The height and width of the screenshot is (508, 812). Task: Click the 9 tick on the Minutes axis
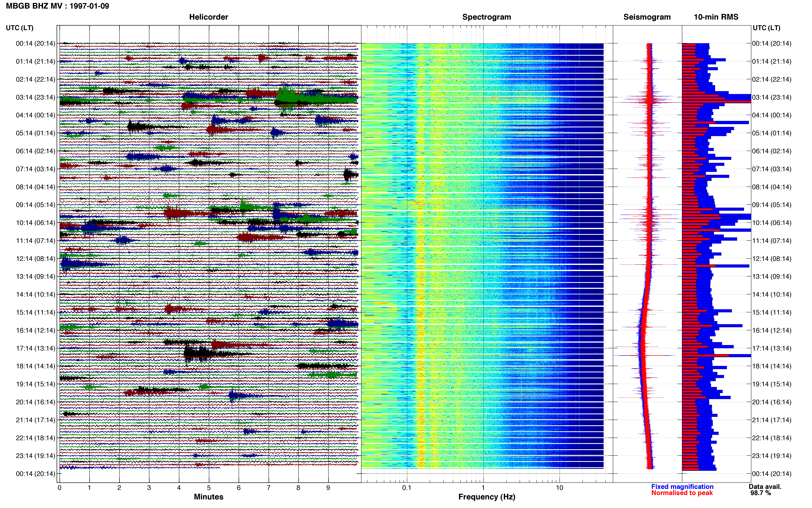coord(328,488)
